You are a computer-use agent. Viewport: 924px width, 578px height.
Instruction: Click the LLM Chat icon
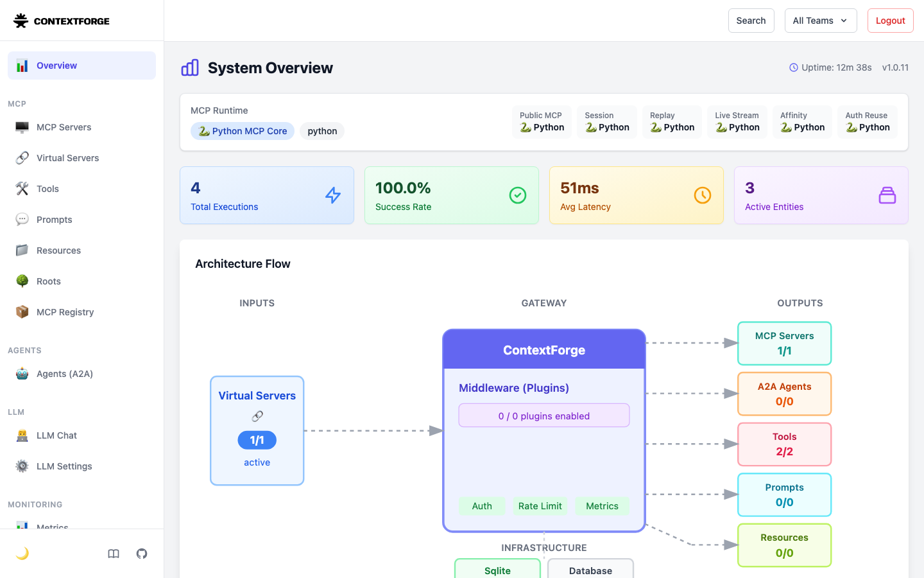tap(22, 435)
